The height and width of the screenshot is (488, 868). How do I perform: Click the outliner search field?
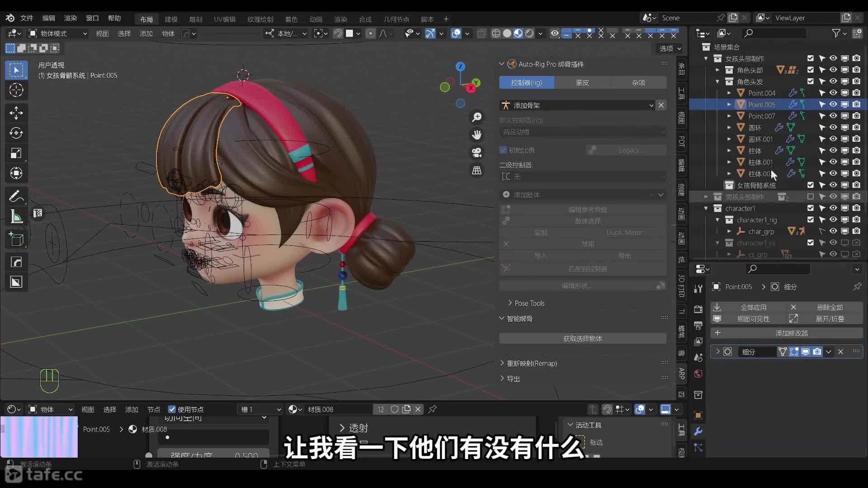(x=774, y=33)
